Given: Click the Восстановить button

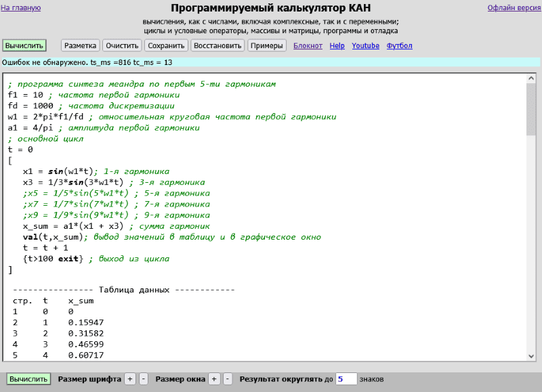Looking at the screenshot, I should [x=217, y=46].
